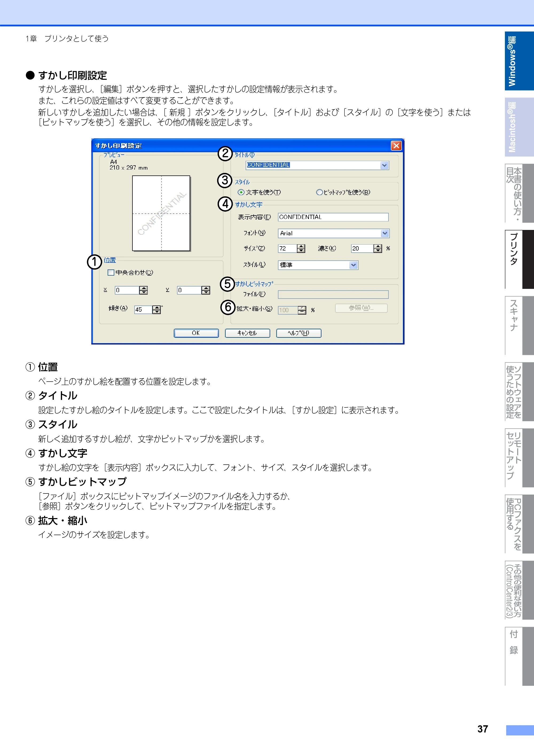Select the ビットマップを使う radio button
This screenshot has width=534, height=756.
point(319,192)
